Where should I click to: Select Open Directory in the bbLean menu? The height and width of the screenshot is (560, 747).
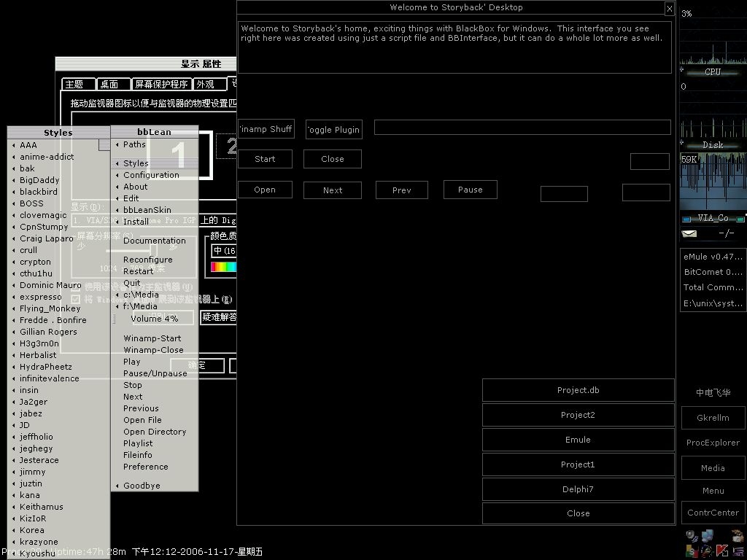pos(155,432)
